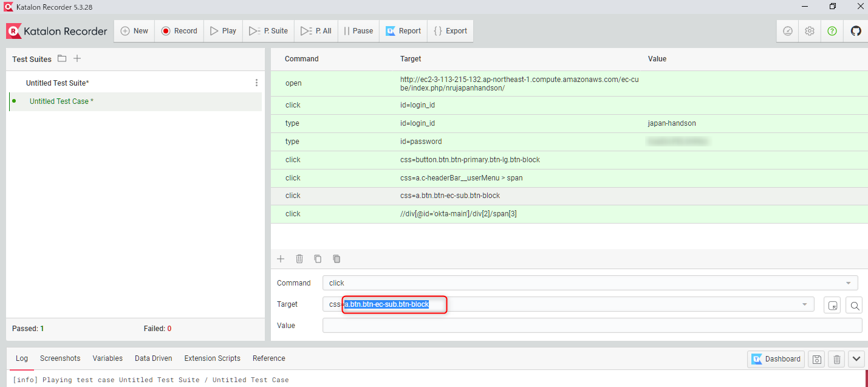This screenshot has height=387, width=868.
Task: Open the Dashboard button
Action: click(776, 359)
